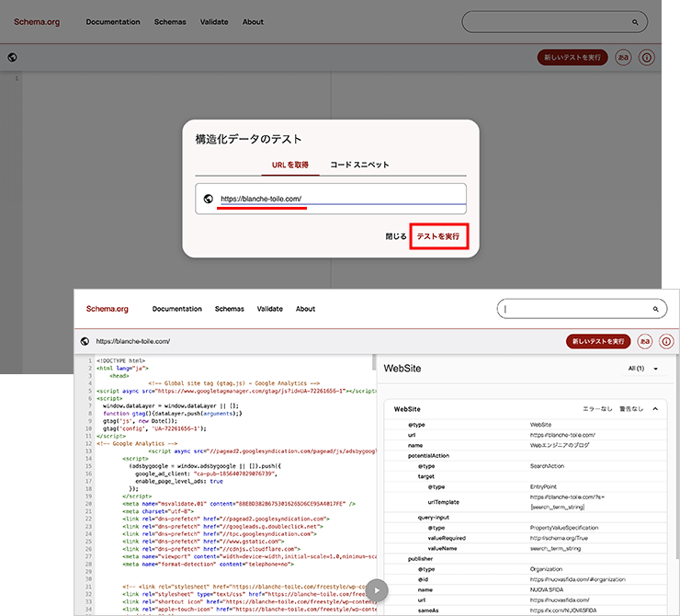
Task: Click language あa icon in the results page
Action: (x=645, y=341)
